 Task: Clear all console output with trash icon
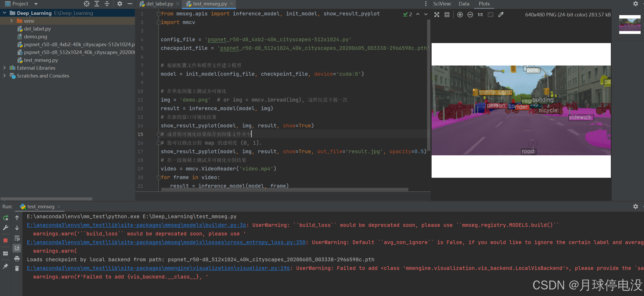[17, 268]
